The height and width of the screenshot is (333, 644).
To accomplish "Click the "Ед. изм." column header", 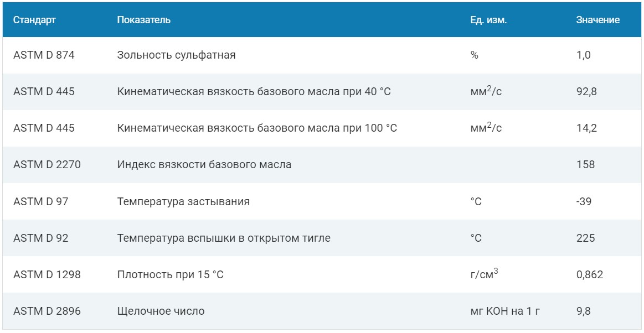I will [x=488, y=20].
